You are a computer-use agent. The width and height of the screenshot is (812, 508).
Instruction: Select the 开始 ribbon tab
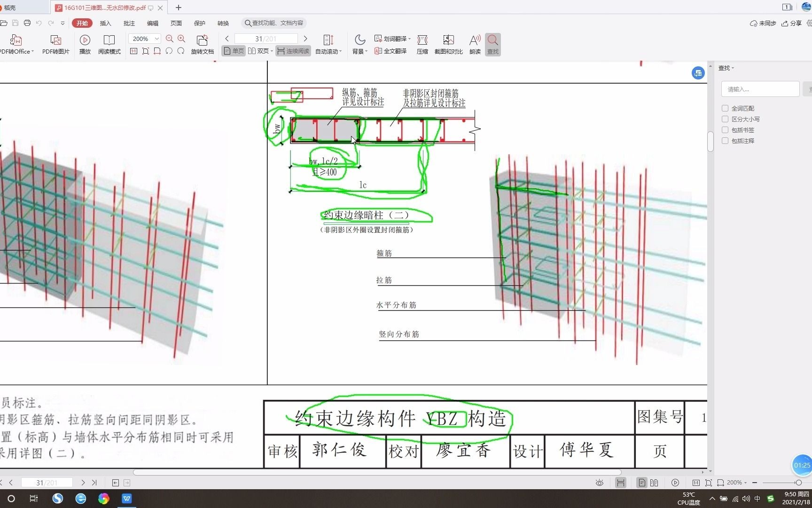tap(82, 23)
